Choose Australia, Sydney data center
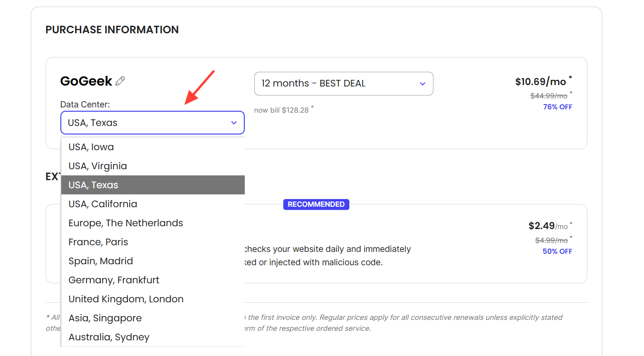644x356 pixels. tap(153, 337)
